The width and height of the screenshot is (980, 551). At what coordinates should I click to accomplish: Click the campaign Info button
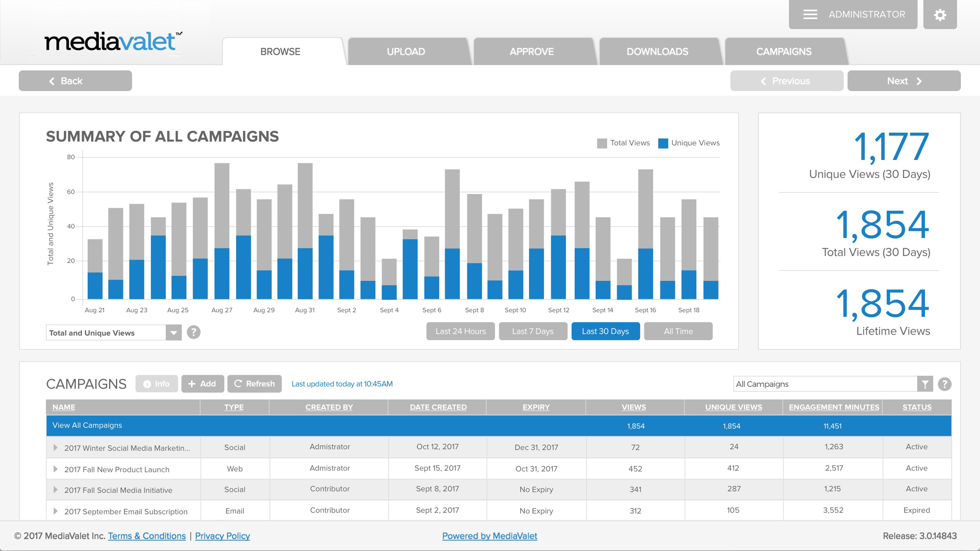point(156,384)
